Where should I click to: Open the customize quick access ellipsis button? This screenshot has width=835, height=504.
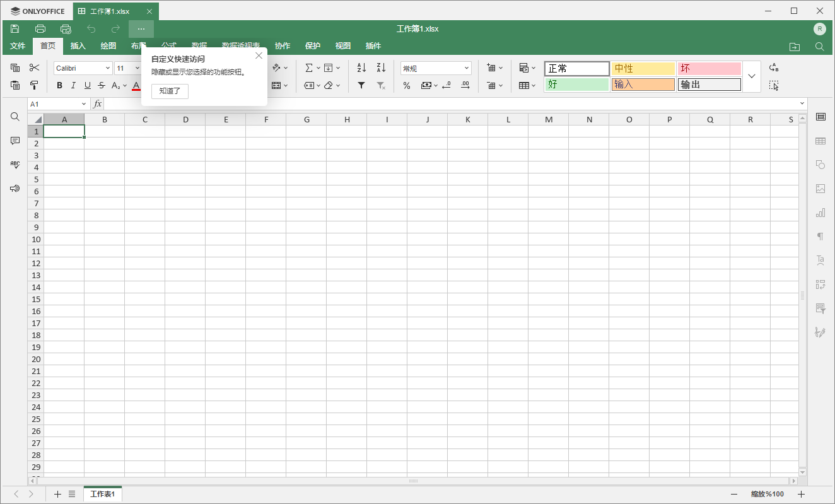[141, 29]
